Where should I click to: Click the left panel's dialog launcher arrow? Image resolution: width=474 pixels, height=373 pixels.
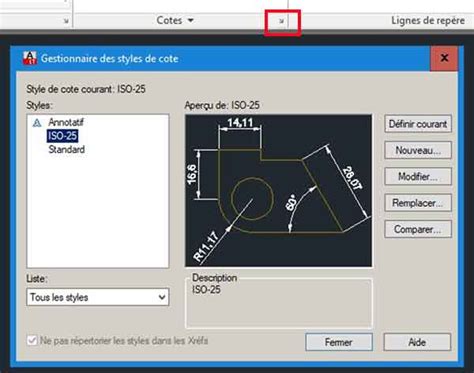tap(66, 21)
